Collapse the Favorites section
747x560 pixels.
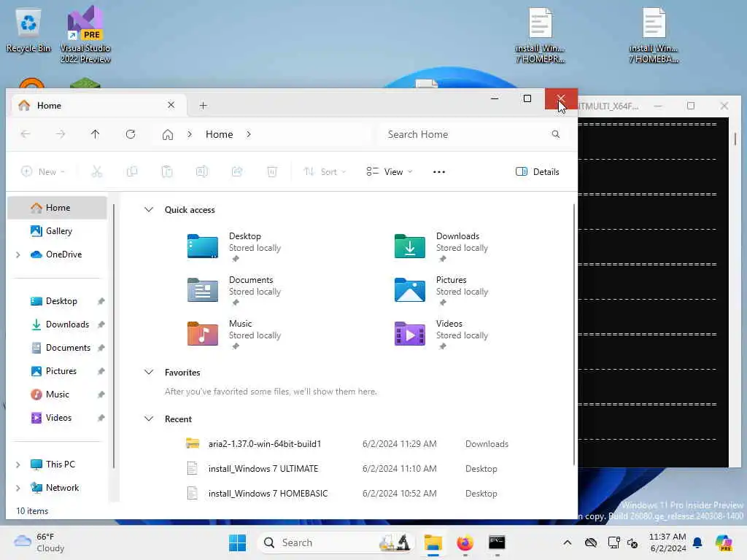[x=149, y=373]
